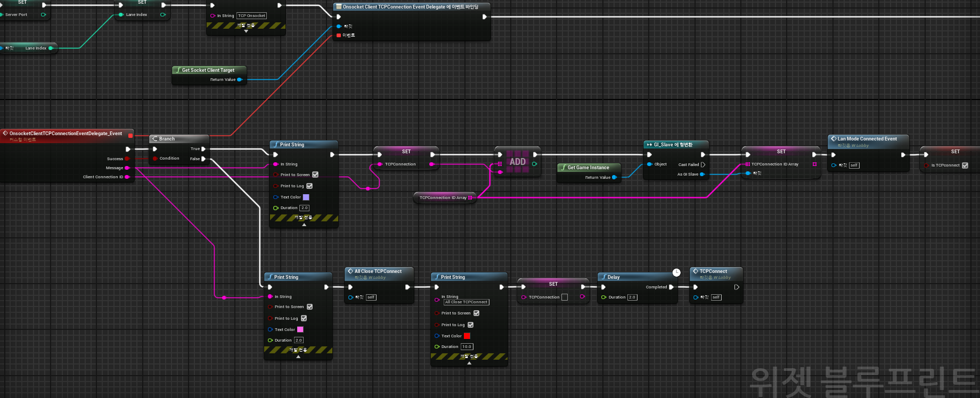Screen dimensions: 980x398
Task: Select the 'GI_Slave 에 형변환' cast node title
Action: pyautogui.click(x=673, y=145)
